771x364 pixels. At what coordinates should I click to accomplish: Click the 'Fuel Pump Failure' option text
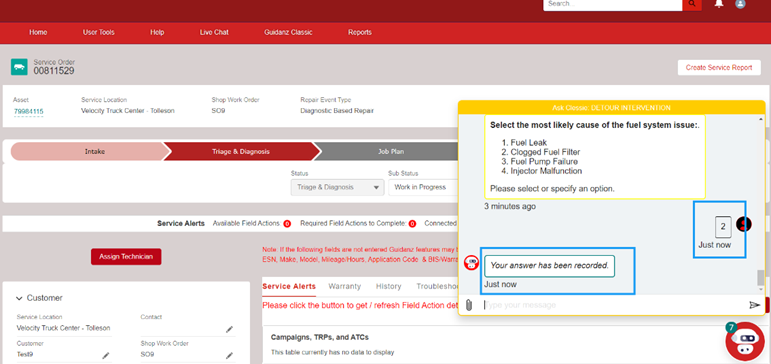pos(544,161)
